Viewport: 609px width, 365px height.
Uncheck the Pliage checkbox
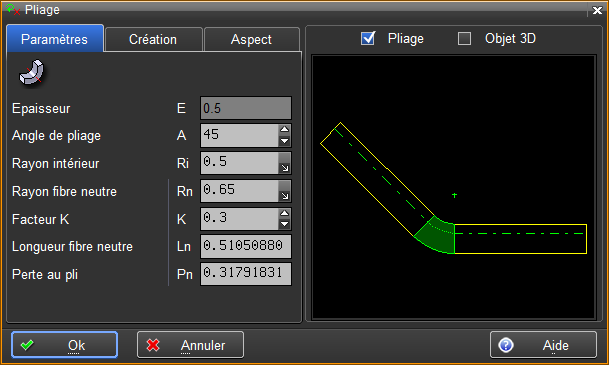coord(367,38)
